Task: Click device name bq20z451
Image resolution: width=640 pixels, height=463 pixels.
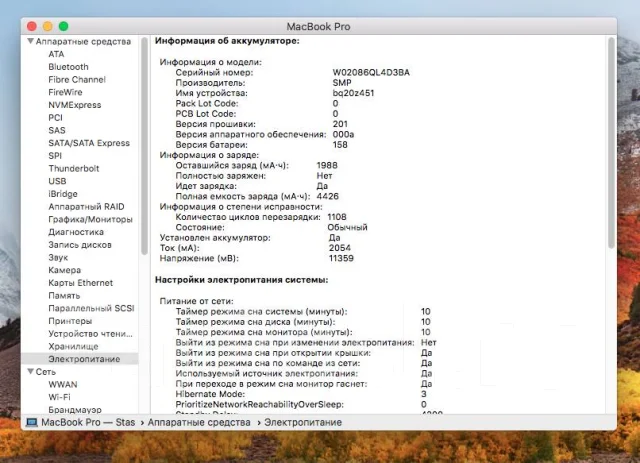Action: tap(353, 93)
